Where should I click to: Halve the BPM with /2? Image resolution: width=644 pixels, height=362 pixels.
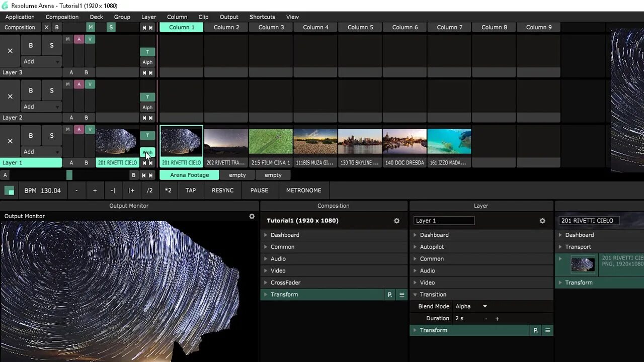(x=149, y=191)
